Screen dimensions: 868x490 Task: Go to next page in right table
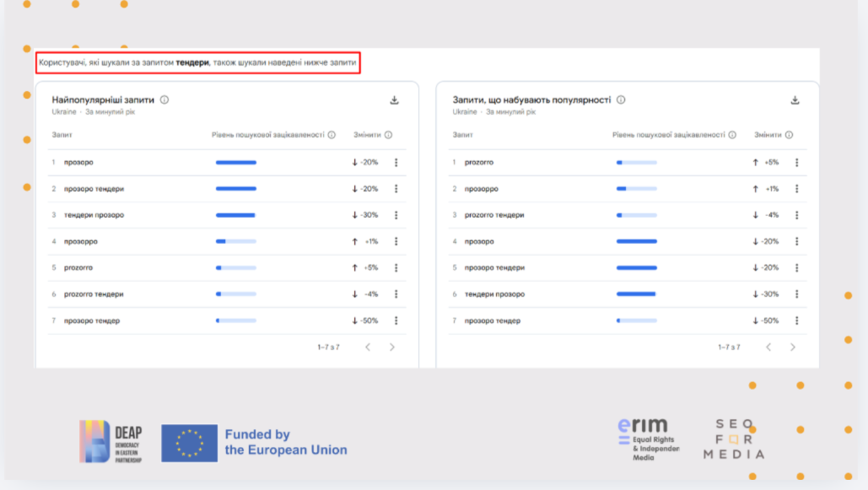pyautogui.click(x=793, y=347)
